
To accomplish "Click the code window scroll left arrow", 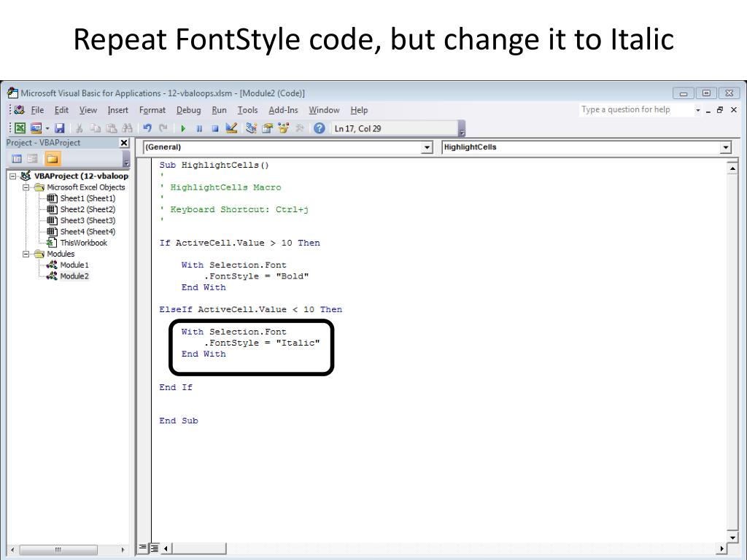I will [166, 548].
